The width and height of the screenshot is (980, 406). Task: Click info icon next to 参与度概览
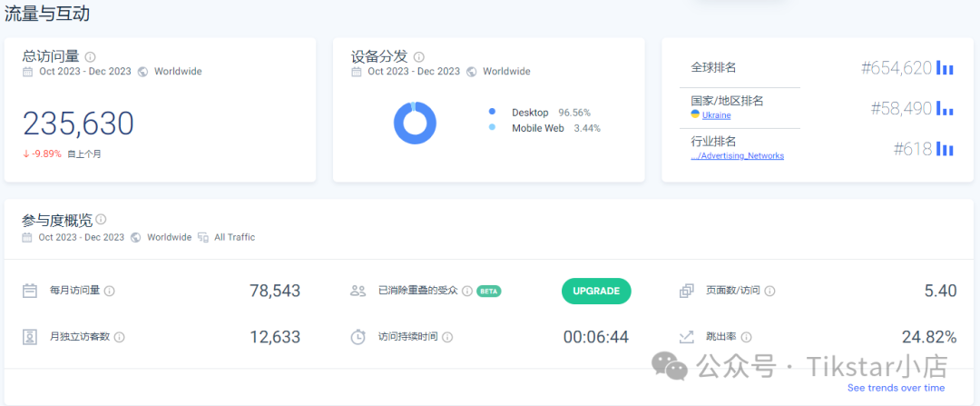101,220
